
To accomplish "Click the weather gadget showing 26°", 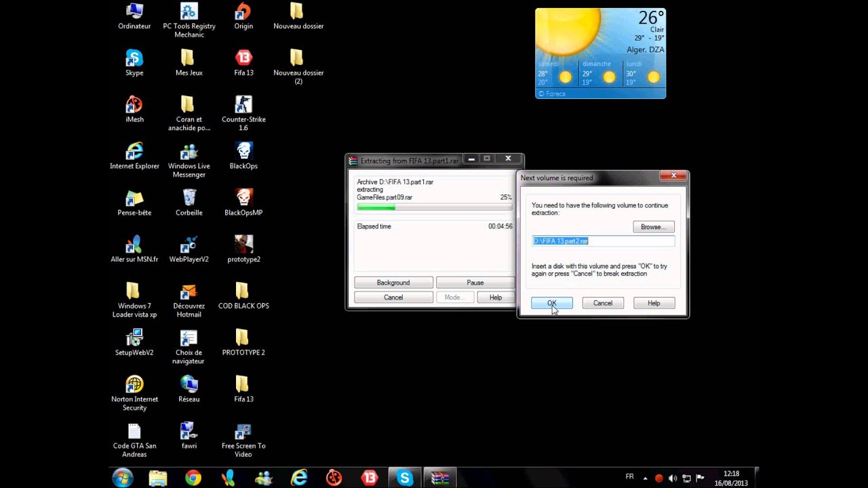I will click(x=601, y=53).
